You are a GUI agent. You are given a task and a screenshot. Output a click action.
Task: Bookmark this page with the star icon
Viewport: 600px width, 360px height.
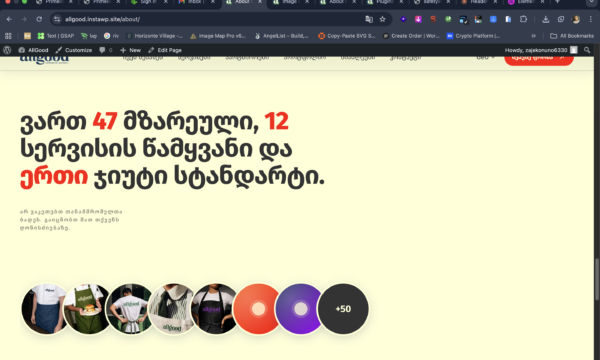coord(382,19)
